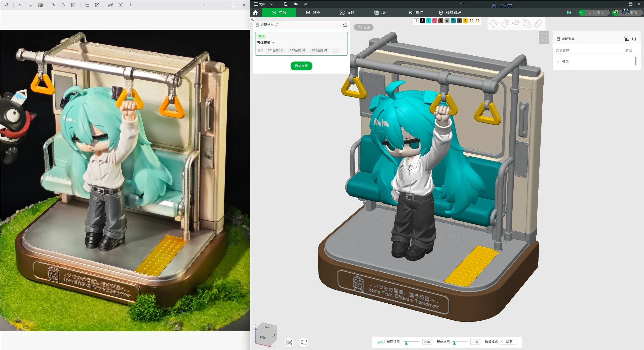Viewport: 644px width, 350px height.
Task: Collapse the left panel toggle arrows
Action: coord(253,20)
